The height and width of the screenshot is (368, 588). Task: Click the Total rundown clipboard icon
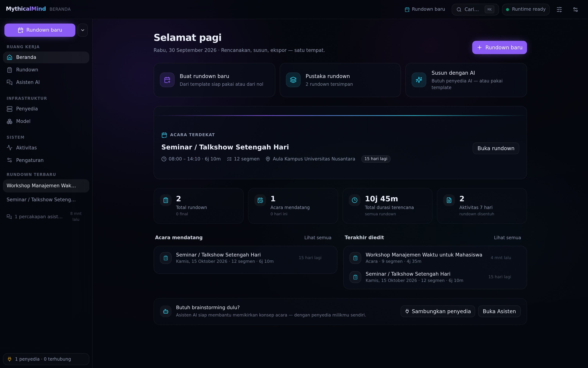tap(166, 200)
